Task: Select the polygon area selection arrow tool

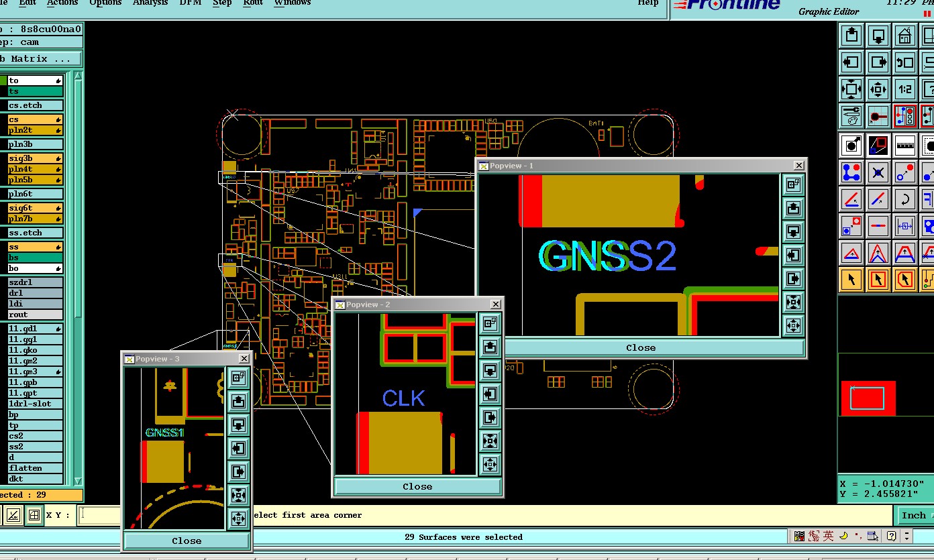Action: click(x=905, y=278)
